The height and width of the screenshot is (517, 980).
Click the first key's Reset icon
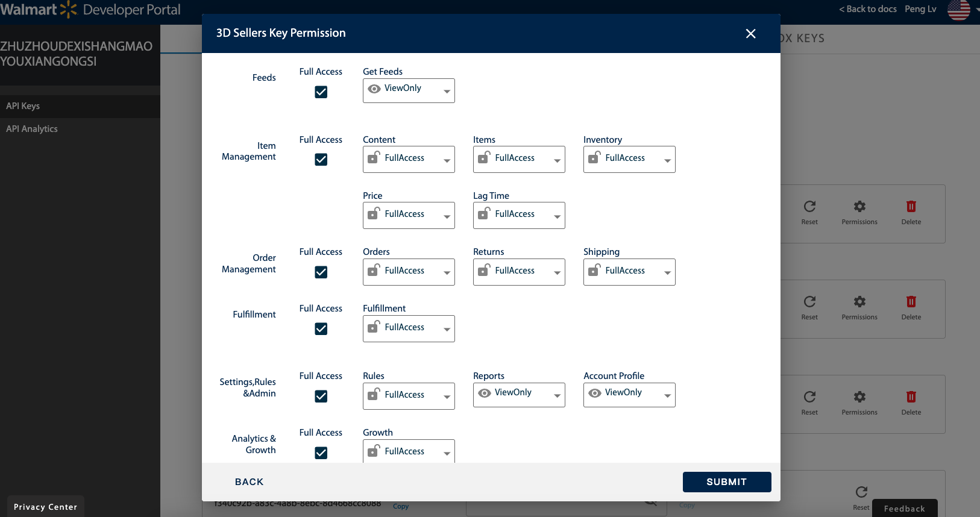[809, 207]
